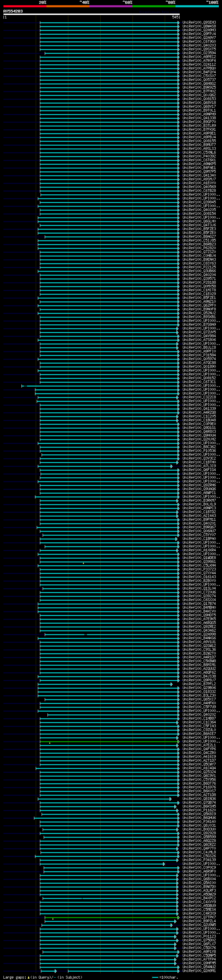This screenshot has height=980, width=222.
Task: Select UniRef100_A1XKR4 entry
Action: [x=199, y=550]
